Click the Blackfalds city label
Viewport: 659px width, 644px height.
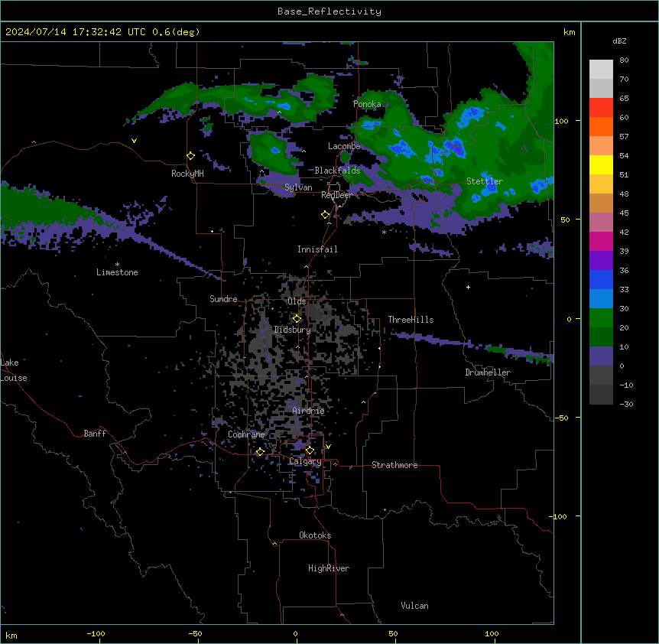click(337, 171)
